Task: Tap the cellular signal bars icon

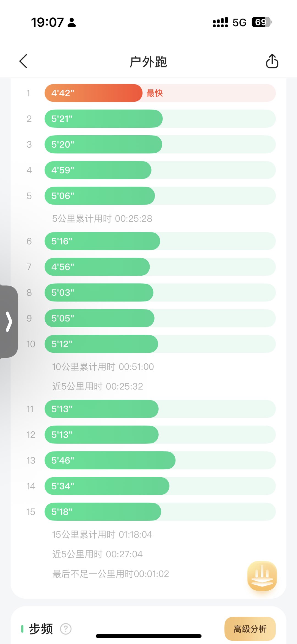Action: 220,22
